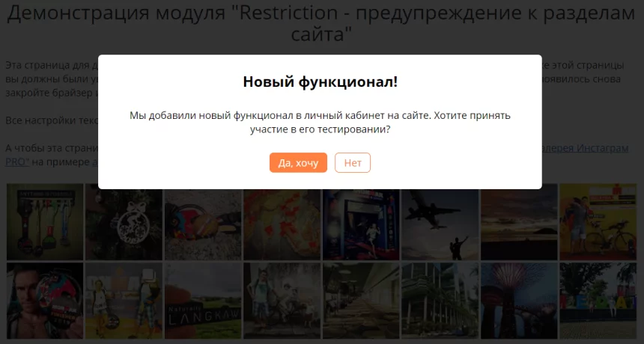This screenshot has height=344, width=644.
Task: Select the Langkawi sign thumbnail
Action: (202, 299)
